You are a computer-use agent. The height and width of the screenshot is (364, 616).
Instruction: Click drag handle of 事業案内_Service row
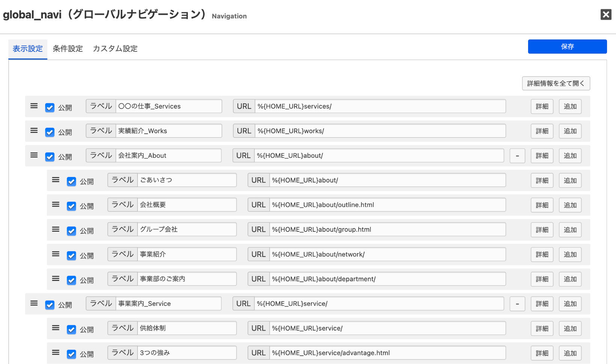[34, 303]
